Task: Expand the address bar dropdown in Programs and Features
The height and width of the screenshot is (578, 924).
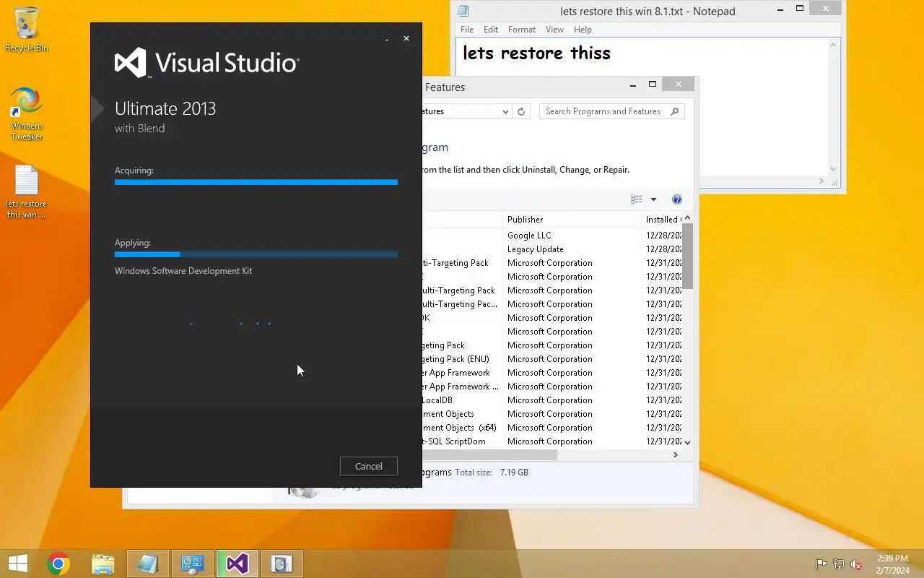Action: (505, 111)
